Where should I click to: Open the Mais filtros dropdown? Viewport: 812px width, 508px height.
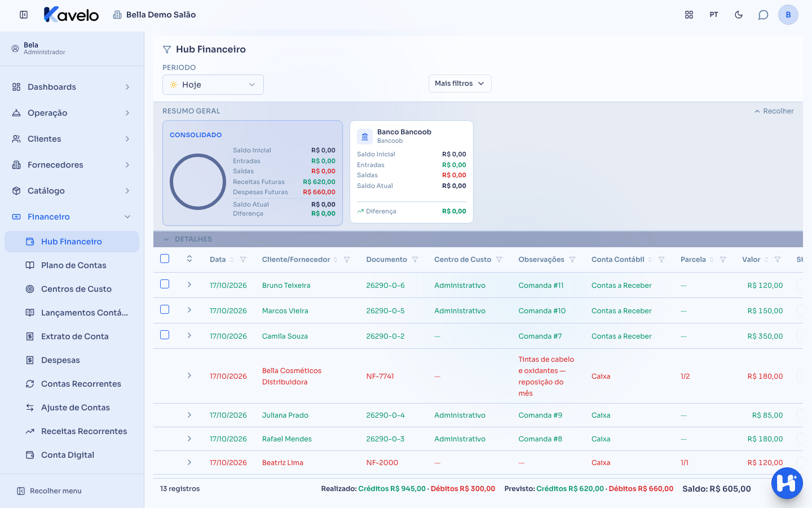[x=460, y=84]
